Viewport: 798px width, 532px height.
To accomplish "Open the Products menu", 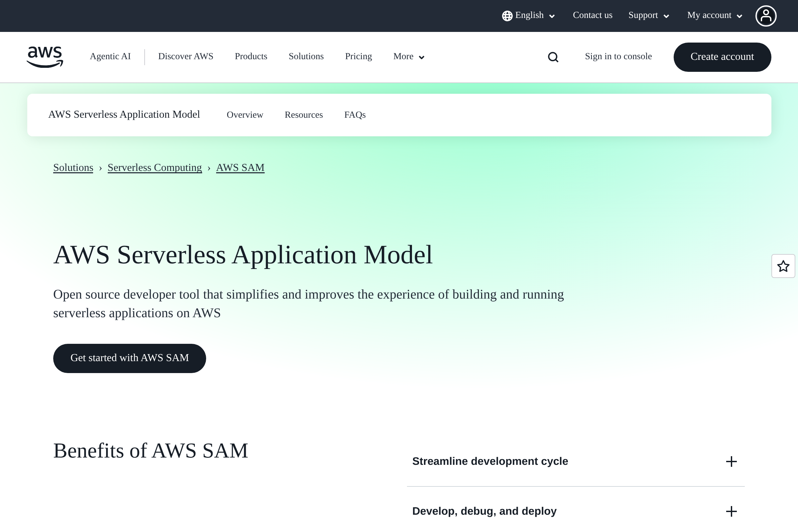I will point(251,56).
